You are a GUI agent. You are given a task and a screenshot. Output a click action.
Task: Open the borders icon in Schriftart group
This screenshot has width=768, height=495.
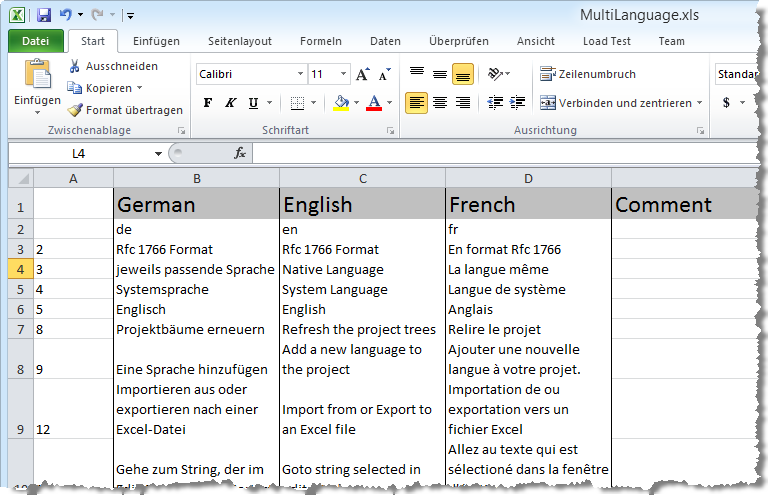point(297,103)
